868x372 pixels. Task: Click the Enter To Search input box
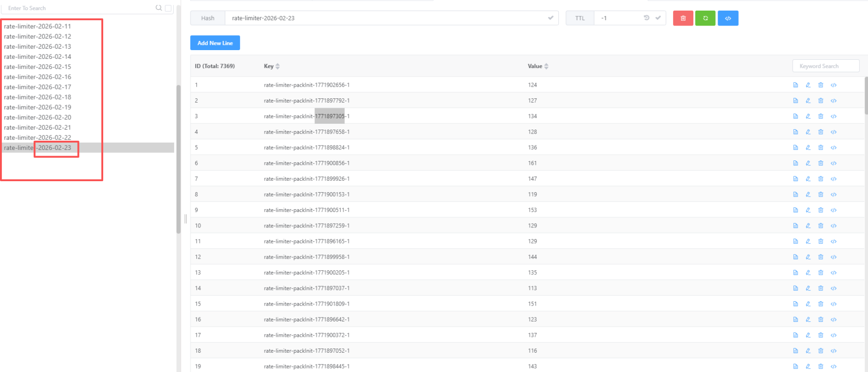point(77,8)
